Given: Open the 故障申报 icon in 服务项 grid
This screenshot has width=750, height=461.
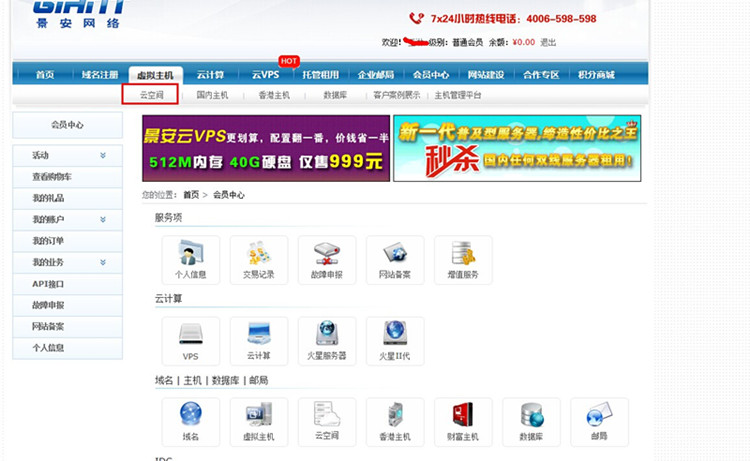Looking at the screenshot, I should [327, 259].
